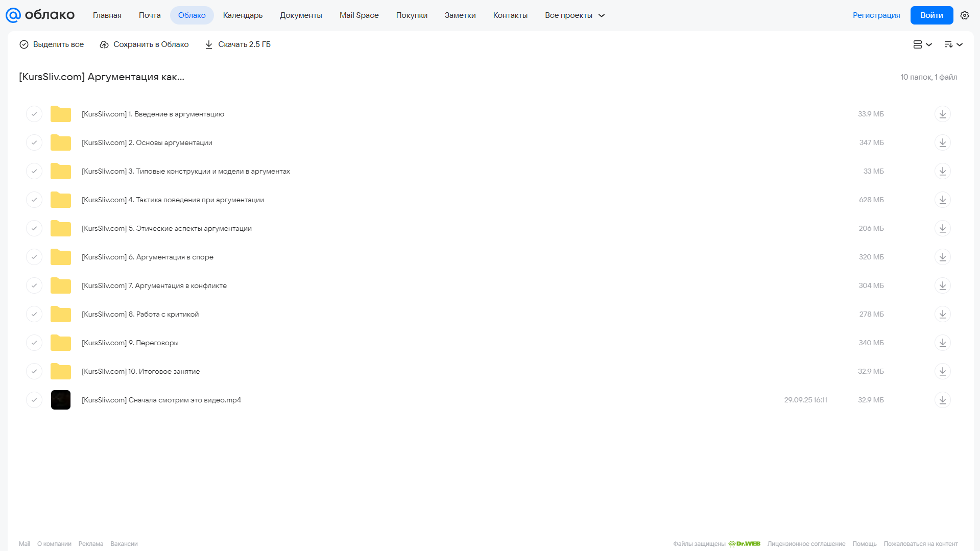This screenshot has height=551, width=980.
Task: Click the Облако logo icon
Action: pos(13,15)
